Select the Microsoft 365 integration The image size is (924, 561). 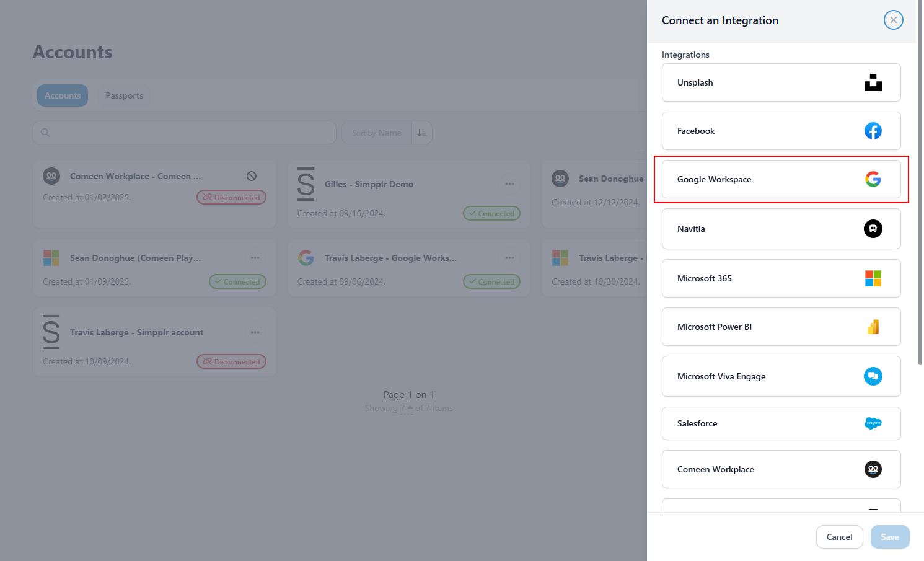click(x=781, y=278)
